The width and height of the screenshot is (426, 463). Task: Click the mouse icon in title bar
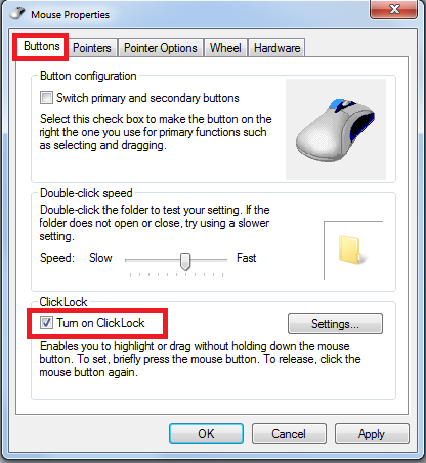pos(17,13)
